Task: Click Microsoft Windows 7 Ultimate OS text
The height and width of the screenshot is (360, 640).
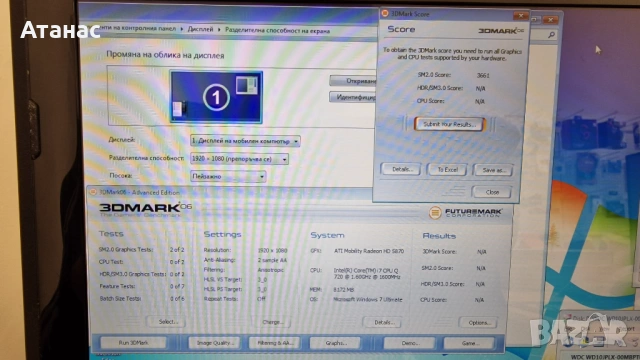Action: click(368, 299)
